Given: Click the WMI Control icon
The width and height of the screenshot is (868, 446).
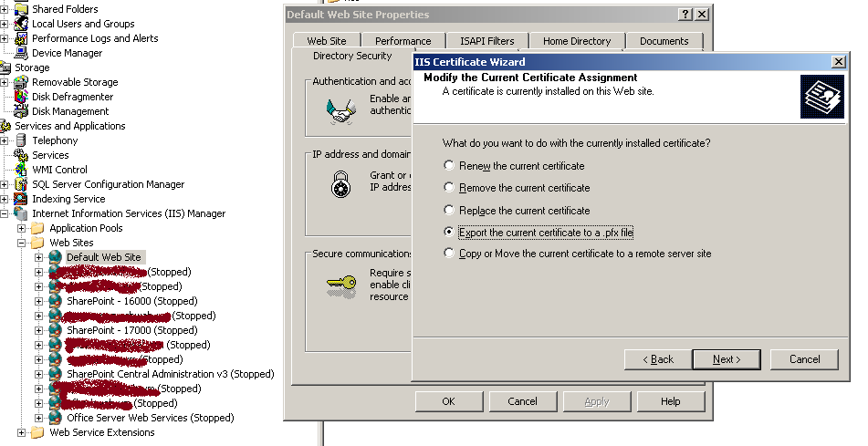Looking at the screenshot, I should tap(20, 170).
